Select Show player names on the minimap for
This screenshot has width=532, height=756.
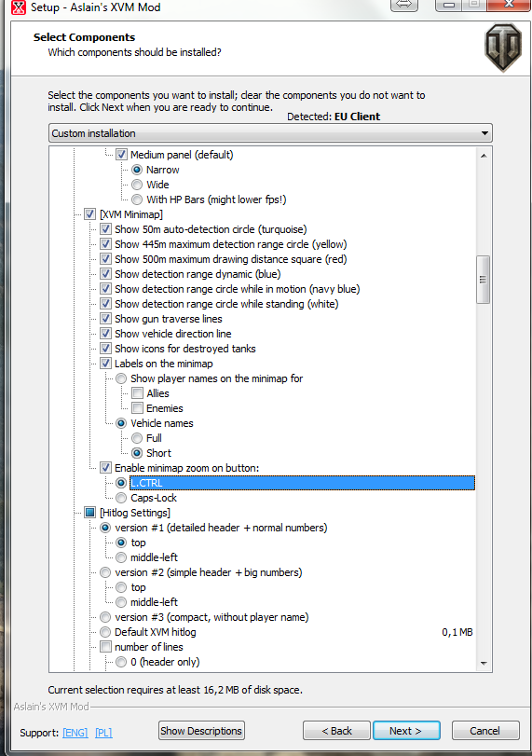pos(121,378)
